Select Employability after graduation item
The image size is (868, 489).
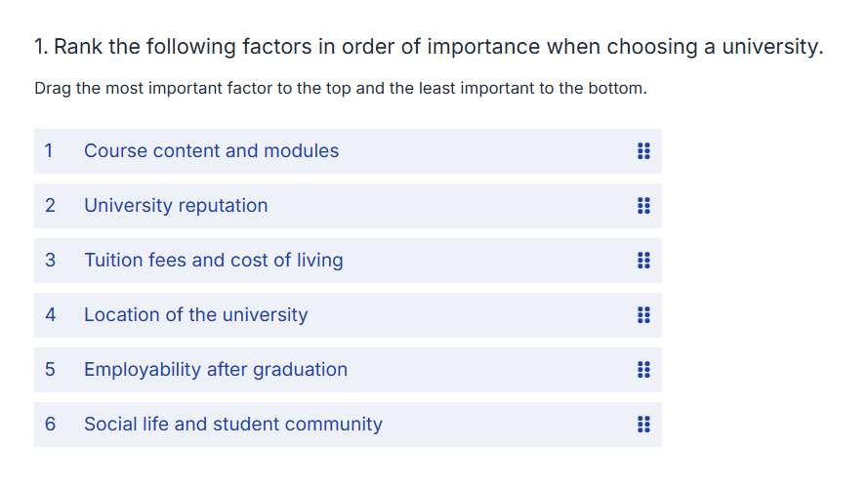348,370
